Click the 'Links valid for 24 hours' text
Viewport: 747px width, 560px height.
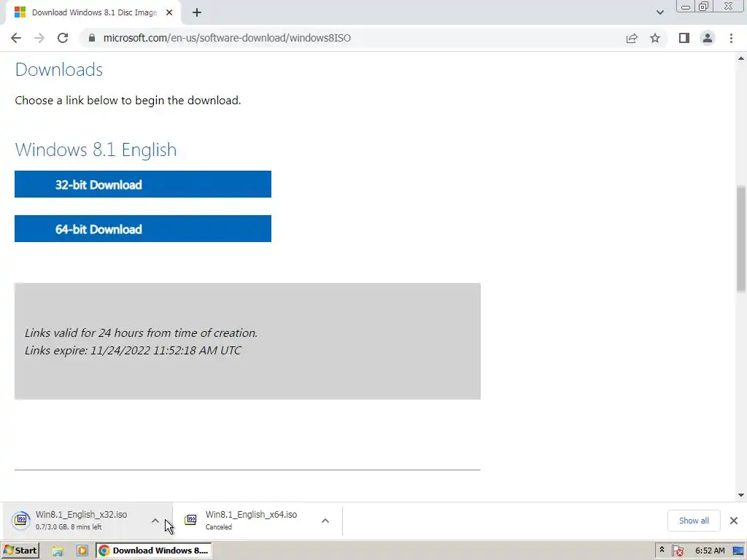pyautogui.click(x=141, y=332)
